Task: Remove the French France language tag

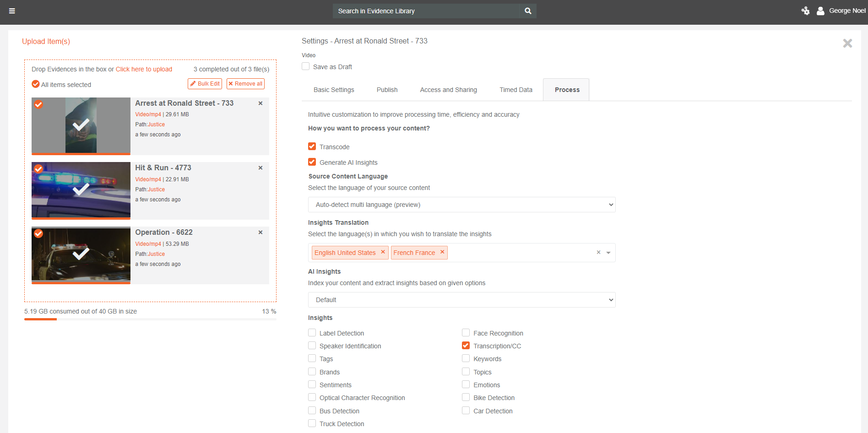Action: tap(442, 252)
